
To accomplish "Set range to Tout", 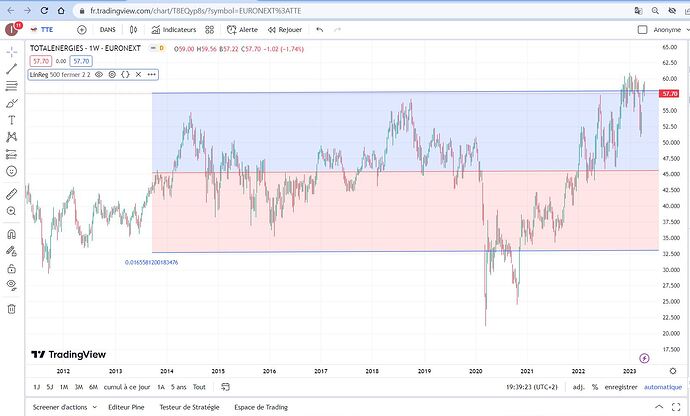I will coord(199,387).
